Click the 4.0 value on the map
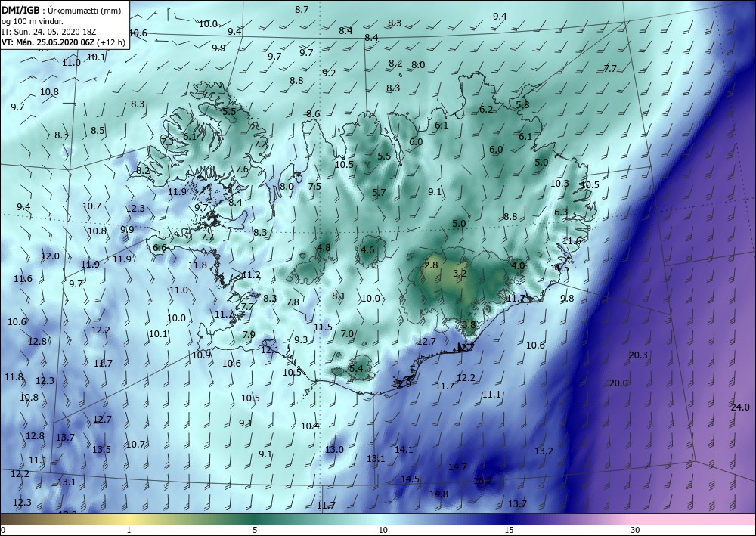The height and width of the screenshot is (536, 756). click(x=518, y=265)
